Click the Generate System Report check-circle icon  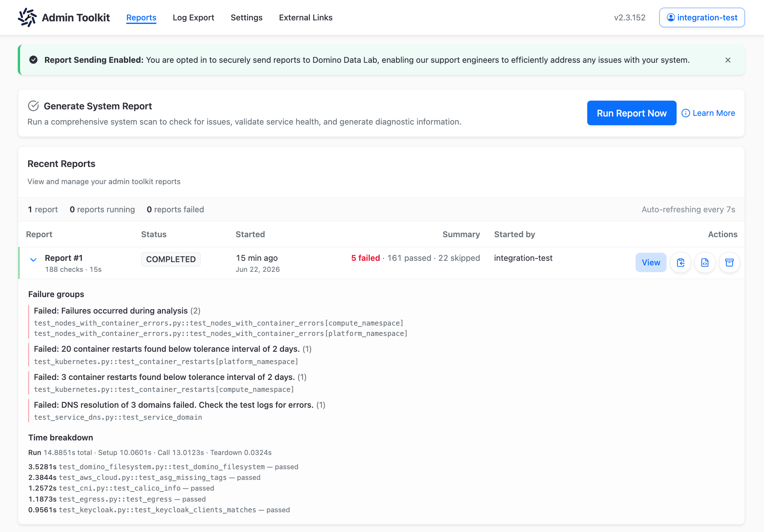(x=33, y=106)
